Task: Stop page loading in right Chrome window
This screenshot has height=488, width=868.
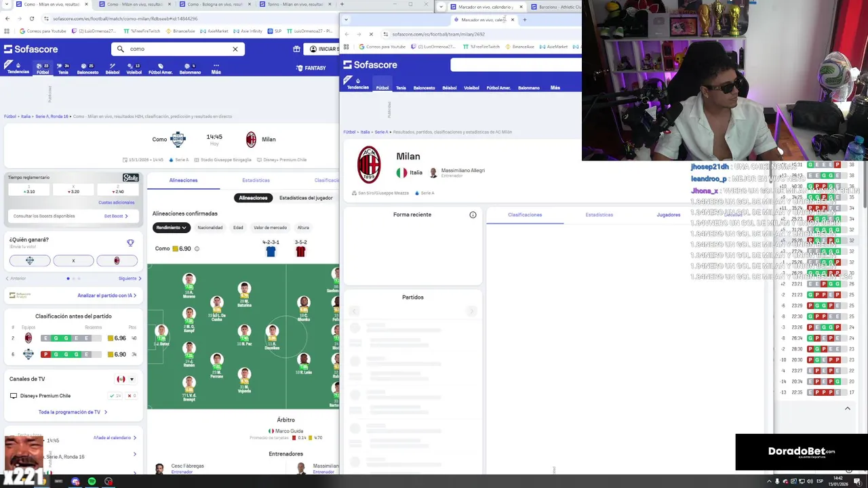Action: click(371, 34)
